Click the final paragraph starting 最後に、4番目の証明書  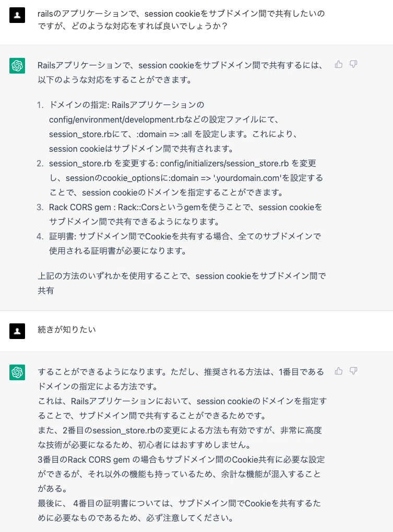pyautogui.click(x=179, y=510)
